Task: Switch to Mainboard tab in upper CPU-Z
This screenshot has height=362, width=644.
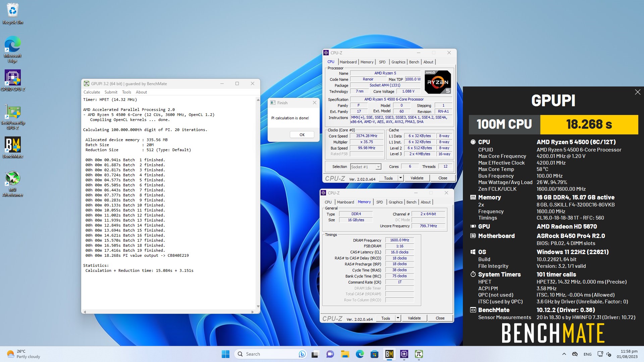Action: click(x=348, y=62)
